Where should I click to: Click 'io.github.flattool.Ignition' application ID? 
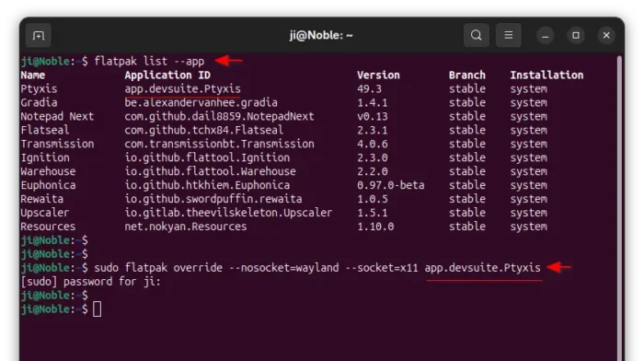pyautogui.click(x=207, y=157)
